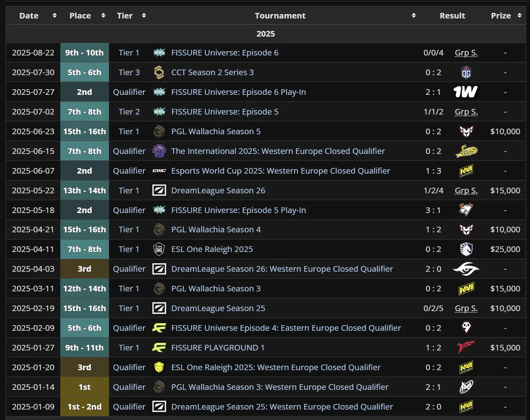The height and width of the screenshot is (420, 530).
Task: Open PGL Wallachia Season 4 link
Action: click(x=216, y=229)
